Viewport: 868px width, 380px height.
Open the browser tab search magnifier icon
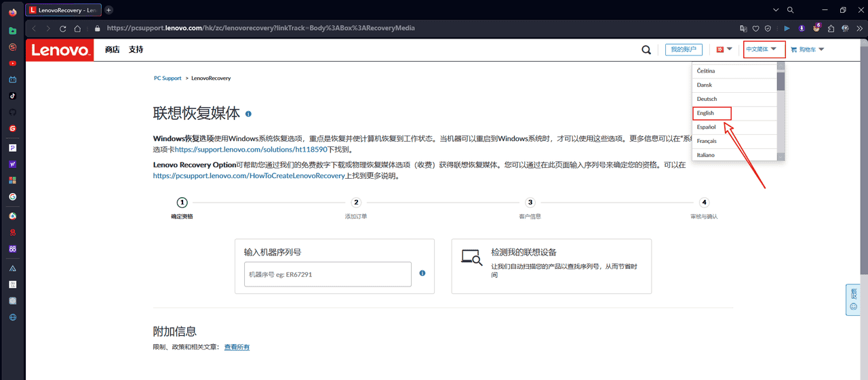pos(791,10)
